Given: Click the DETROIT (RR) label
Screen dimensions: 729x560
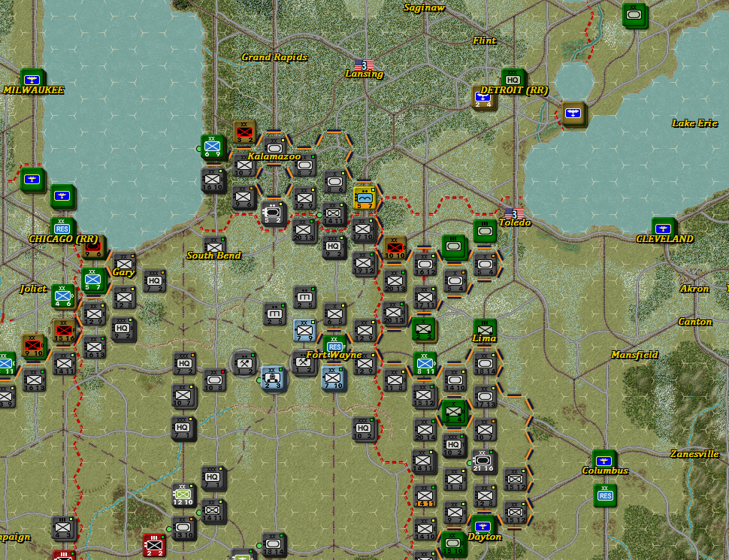Looking at the screenshot, I should pos(514,90).
